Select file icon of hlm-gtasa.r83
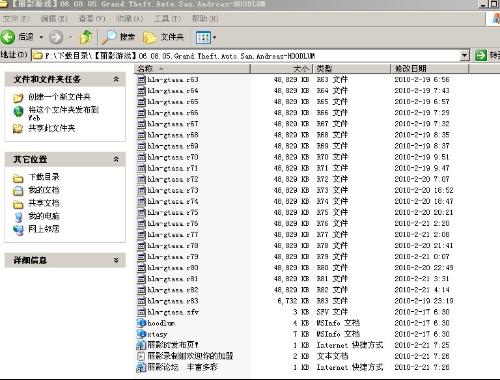This screenshot has width=500, height=380. click(x=142, y=301)
